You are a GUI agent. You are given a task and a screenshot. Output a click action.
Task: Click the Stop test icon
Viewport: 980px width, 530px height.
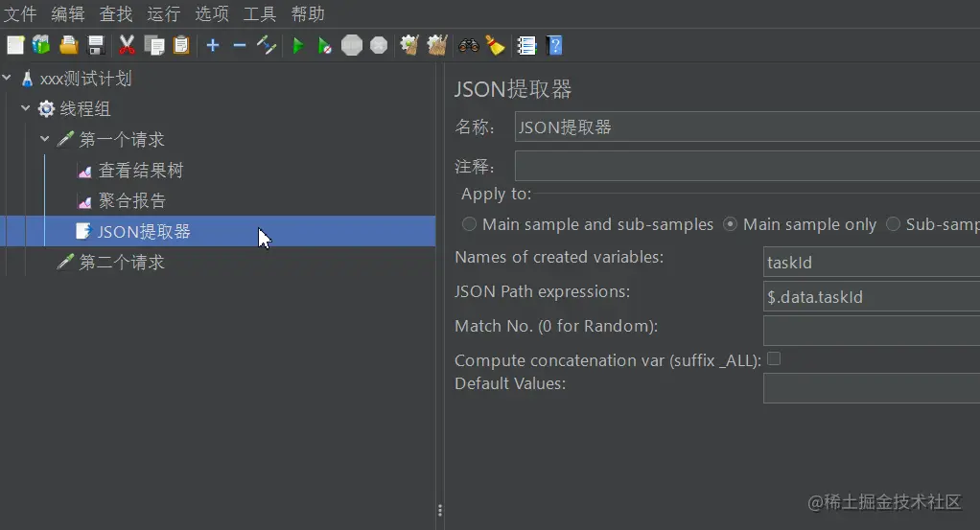click(352, 45)
